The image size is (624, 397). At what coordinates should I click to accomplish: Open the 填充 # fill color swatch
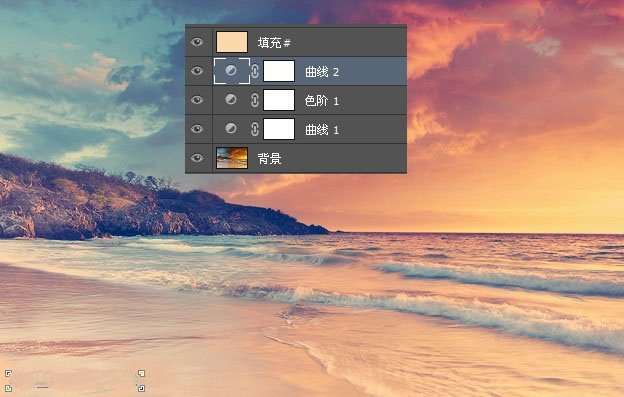[x=232, y=42]
